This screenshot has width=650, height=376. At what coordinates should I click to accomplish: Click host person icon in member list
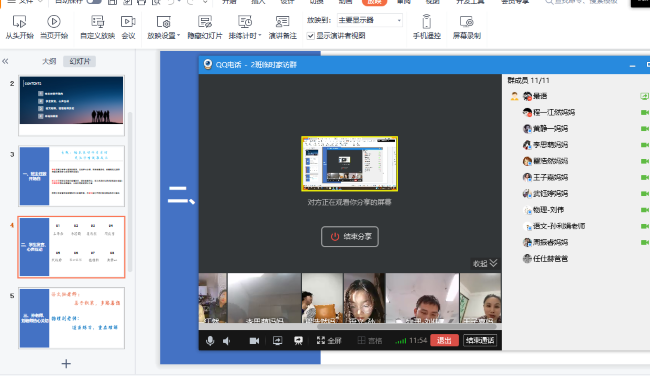click(514, 96)
